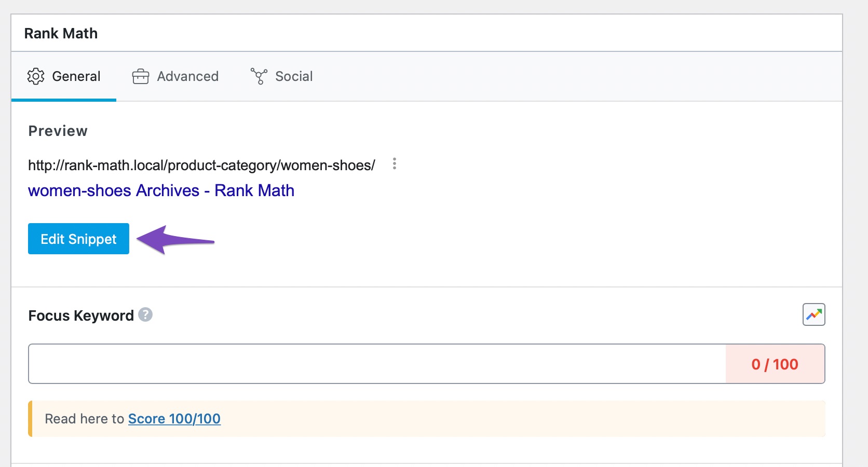The image size is (868, 467).
Task: Click the 0 / 100 score indicator
Action: point(775,364)
